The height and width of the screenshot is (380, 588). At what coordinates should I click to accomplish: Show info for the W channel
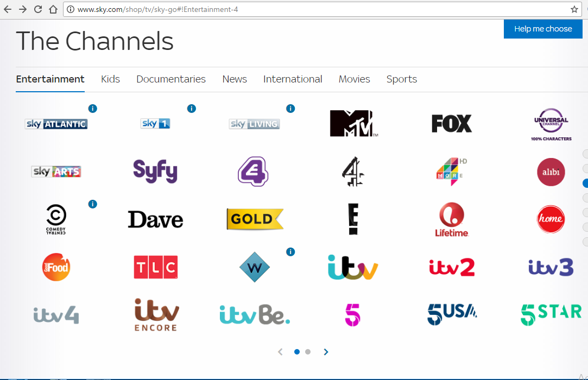click(290, 252)
